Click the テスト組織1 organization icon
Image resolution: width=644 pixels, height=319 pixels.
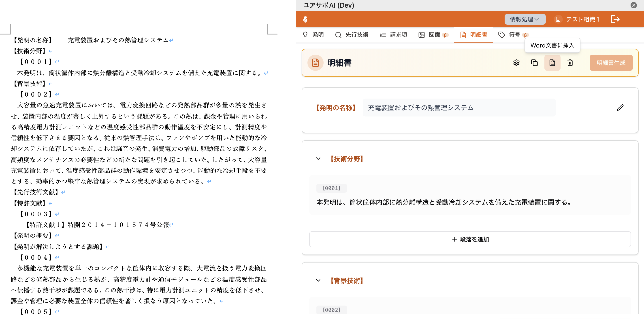coord(558,19)
